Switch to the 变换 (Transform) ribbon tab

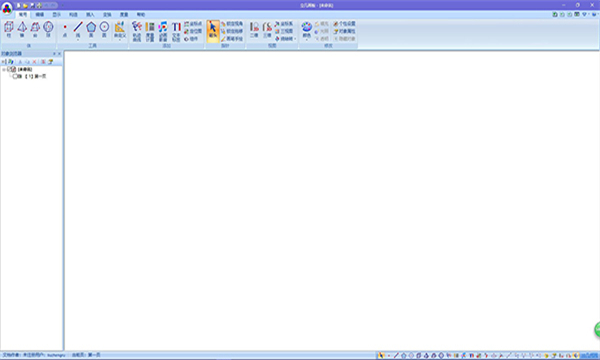(107, 15)
